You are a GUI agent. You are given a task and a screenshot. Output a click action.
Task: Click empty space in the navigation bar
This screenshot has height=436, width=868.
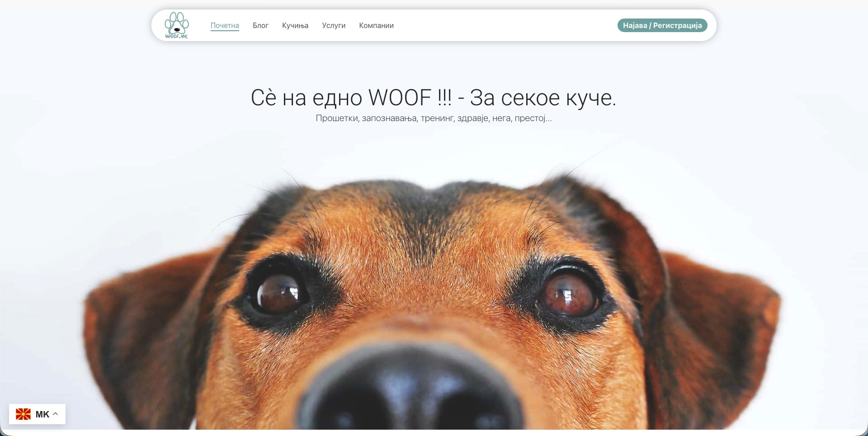coord(497,25)
